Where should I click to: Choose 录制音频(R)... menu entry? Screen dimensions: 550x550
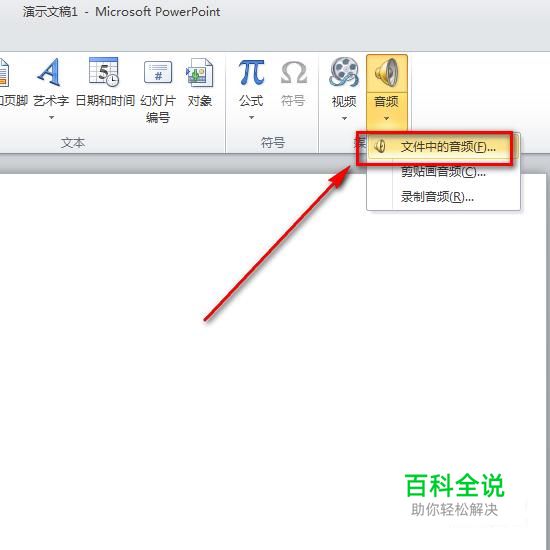[443, 197]
